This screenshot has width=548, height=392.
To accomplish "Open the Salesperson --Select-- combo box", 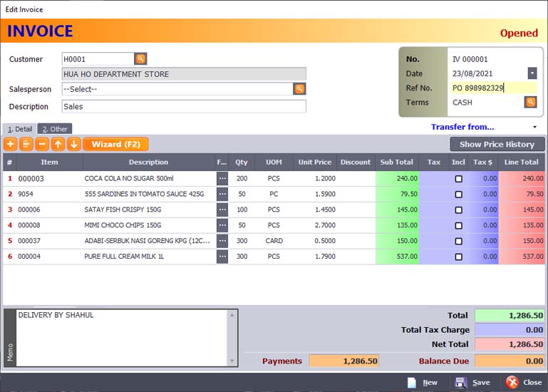I will 177,89.
